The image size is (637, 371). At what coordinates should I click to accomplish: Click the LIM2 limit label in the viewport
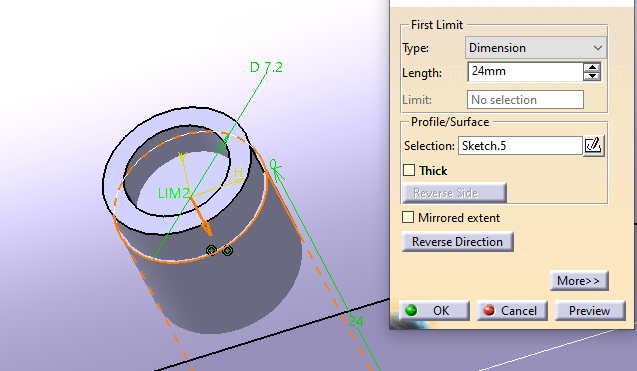[174, 193]
